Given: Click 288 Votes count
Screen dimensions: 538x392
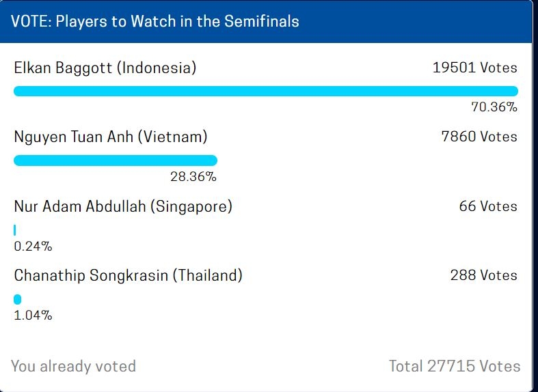Looking at the screenshot, I should click(x=484, y=275).
